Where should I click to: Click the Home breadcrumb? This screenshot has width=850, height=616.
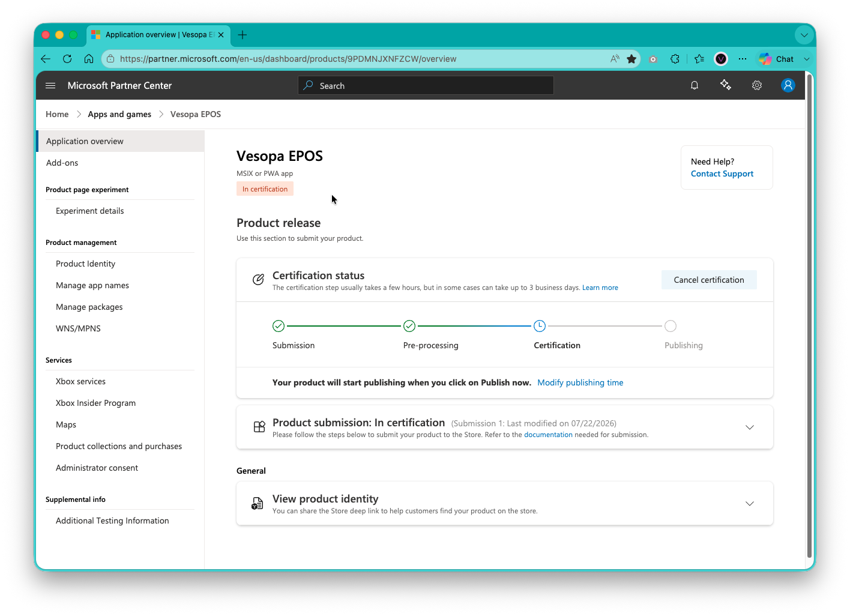click(57, 114)
